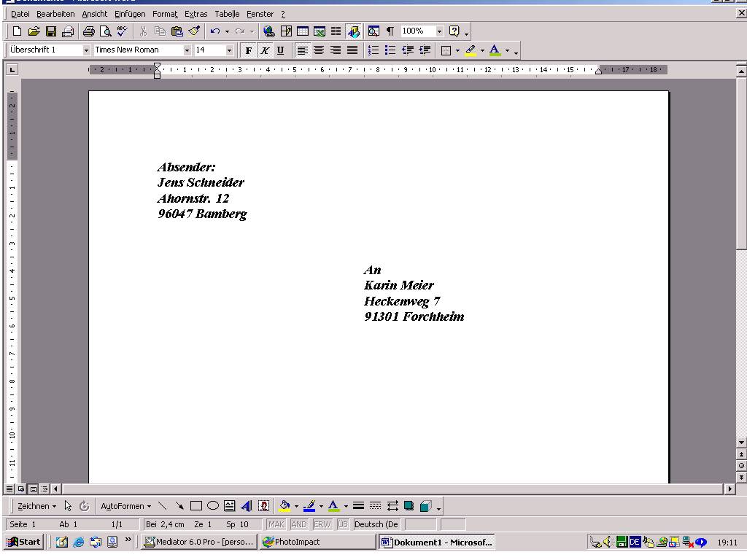Justify the text
This screenshot has width=747, height=560.
tap(352, 50)
